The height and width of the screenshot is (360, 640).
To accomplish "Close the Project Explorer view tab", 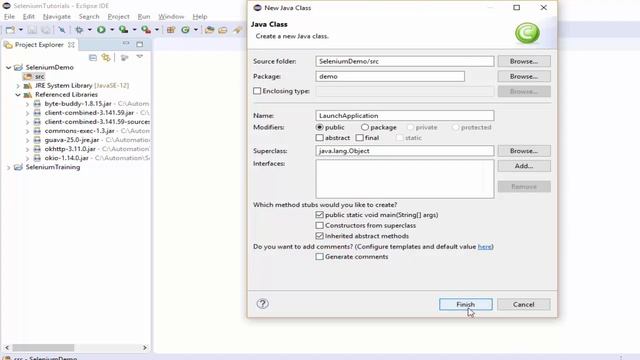I will pos(71,45).
